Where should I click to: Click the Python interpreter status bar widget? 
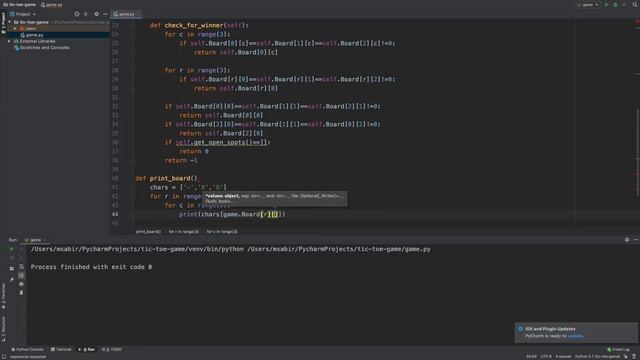[x=597, y=356]
